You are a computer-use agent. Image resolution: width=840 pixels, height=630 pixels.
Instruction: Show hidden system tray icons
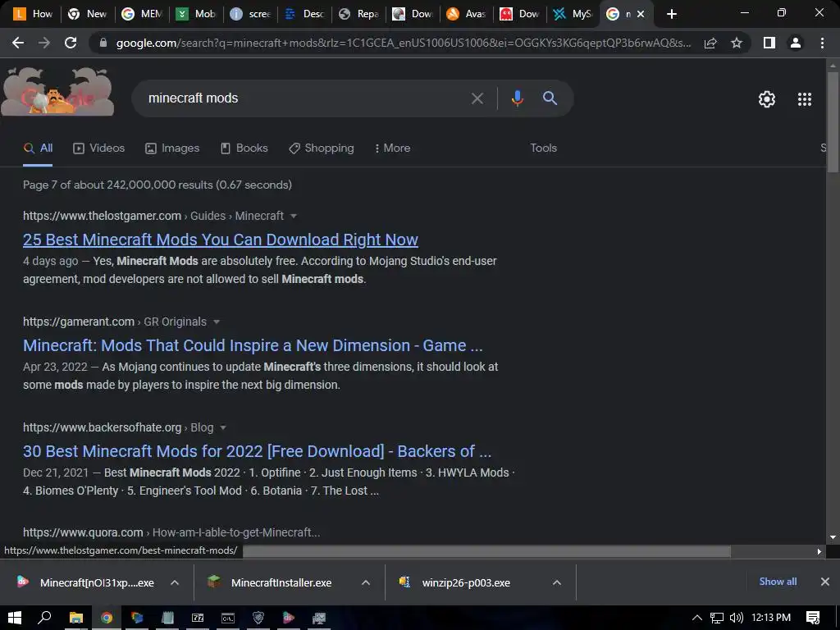tap(697, 618)
